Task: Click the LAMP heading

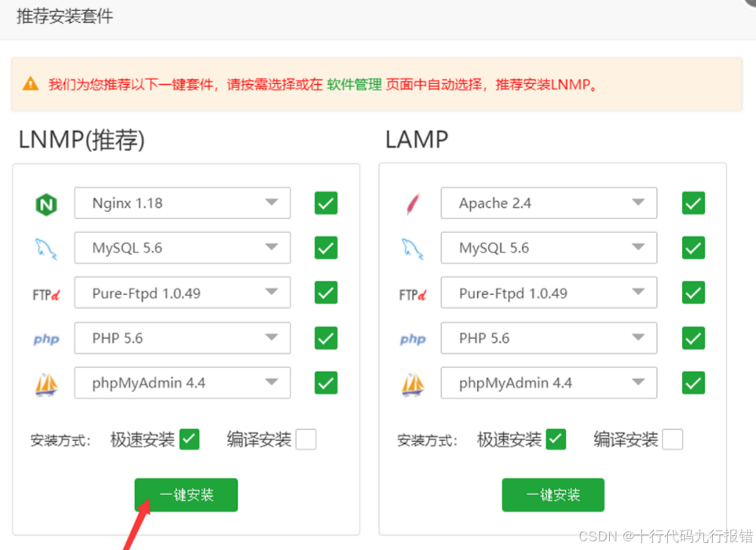Action: coord(417,140)
